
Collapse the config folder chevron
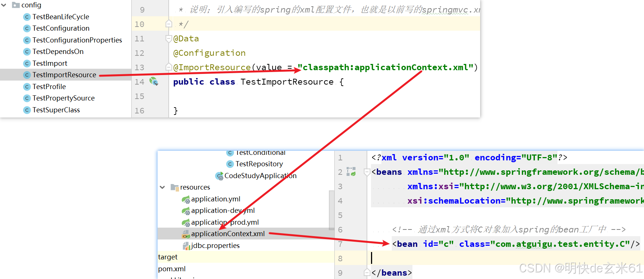pyautogui.click(x=4, y=5)
